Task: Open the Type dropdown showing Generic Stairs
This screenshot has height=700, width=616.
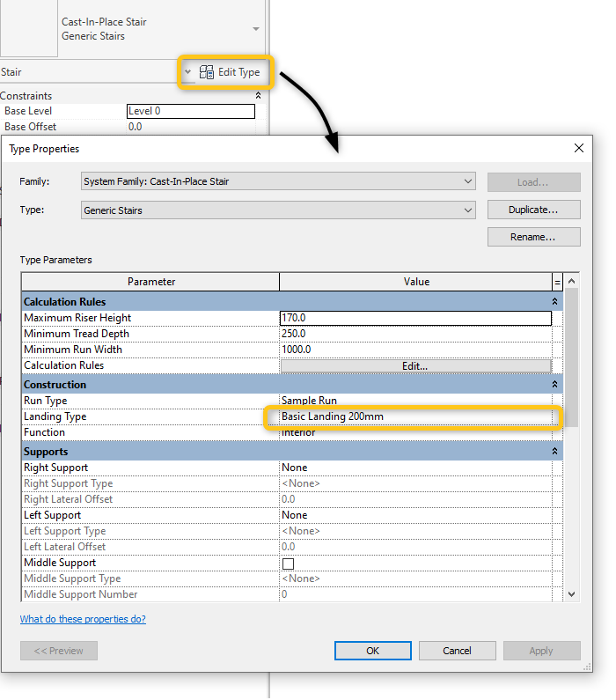Action: (x=278, y=210)
